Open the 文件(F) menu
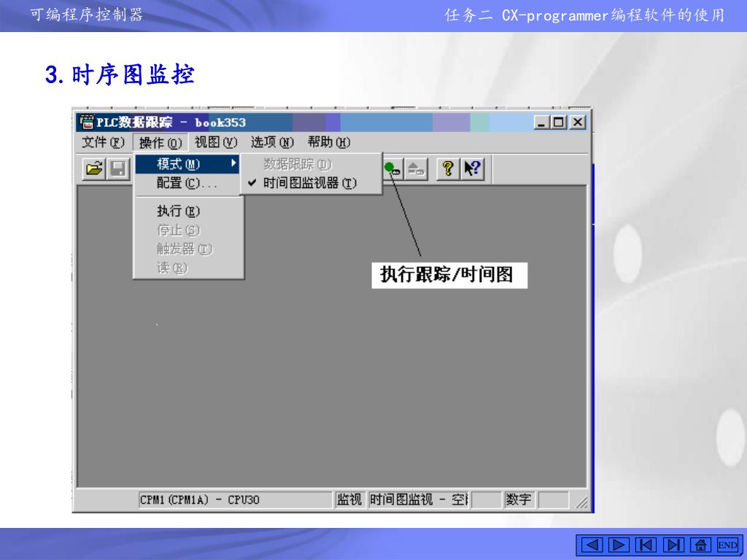 103,142
